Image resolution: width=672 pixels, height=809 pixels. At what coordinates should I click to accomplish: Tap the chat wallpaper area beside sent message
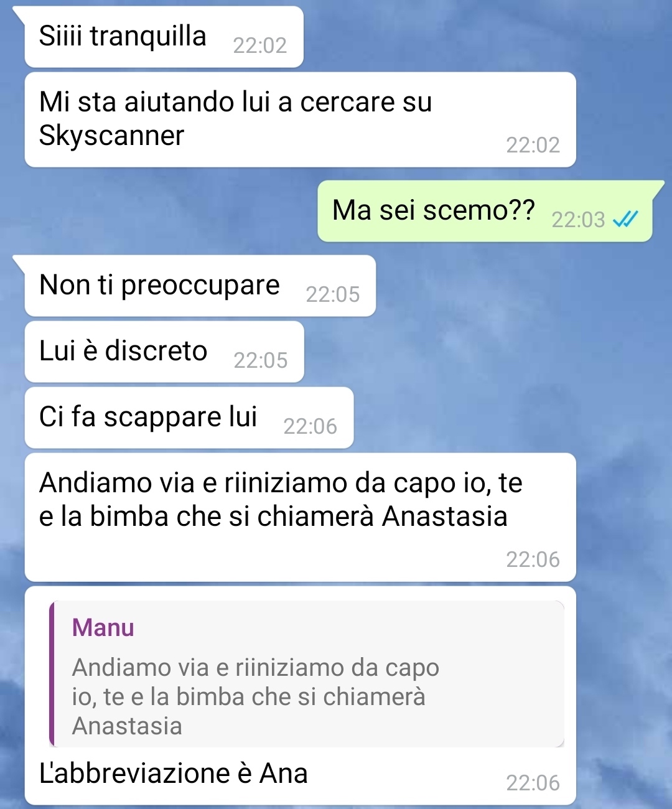click(x=162, y=211)
